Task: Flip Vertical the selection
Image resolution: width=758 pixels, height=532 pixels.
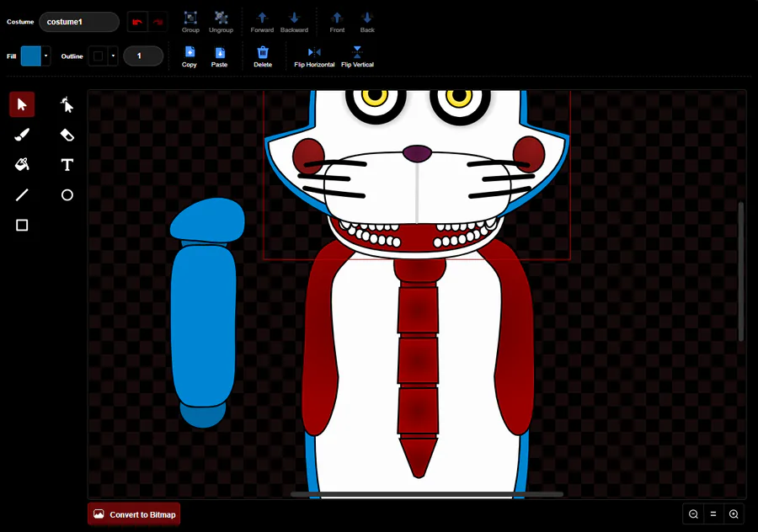Action: (x=357, y=56)
